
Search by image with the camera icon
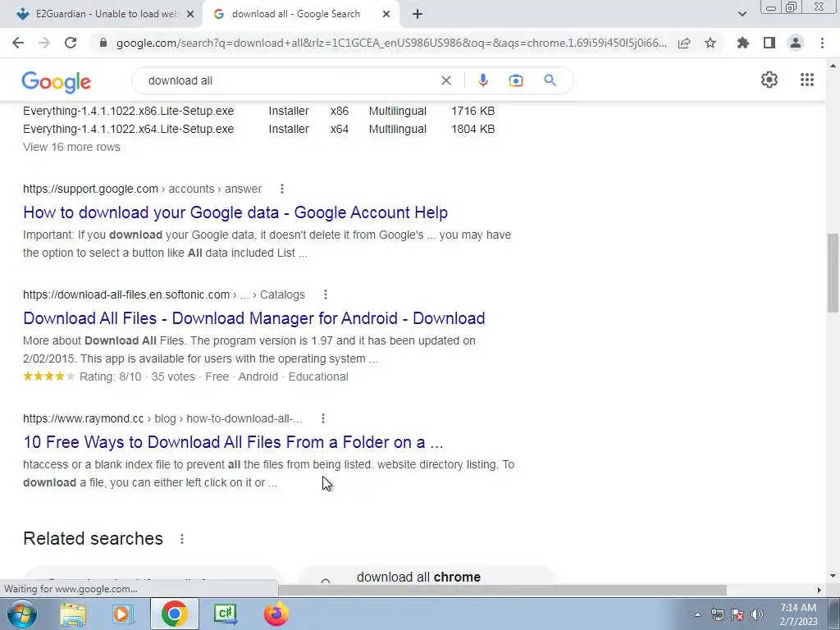pos(516,80)
